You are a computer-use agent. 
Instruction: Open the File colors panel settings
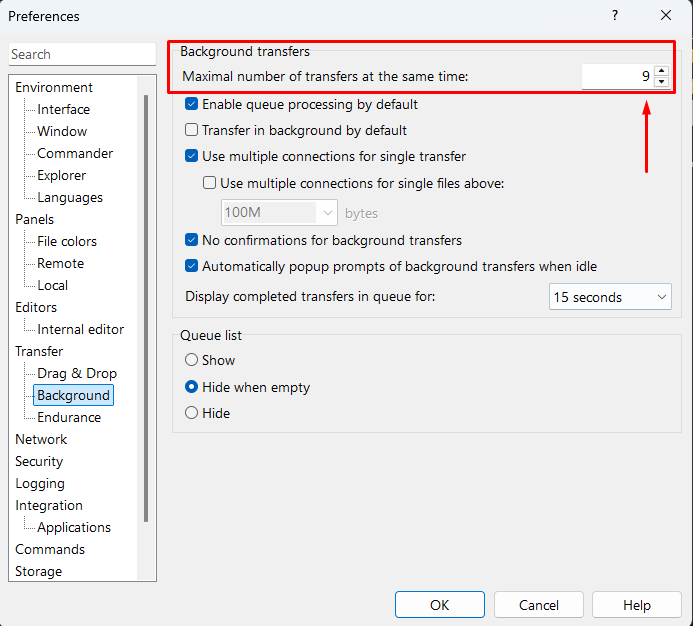(67, 241)
